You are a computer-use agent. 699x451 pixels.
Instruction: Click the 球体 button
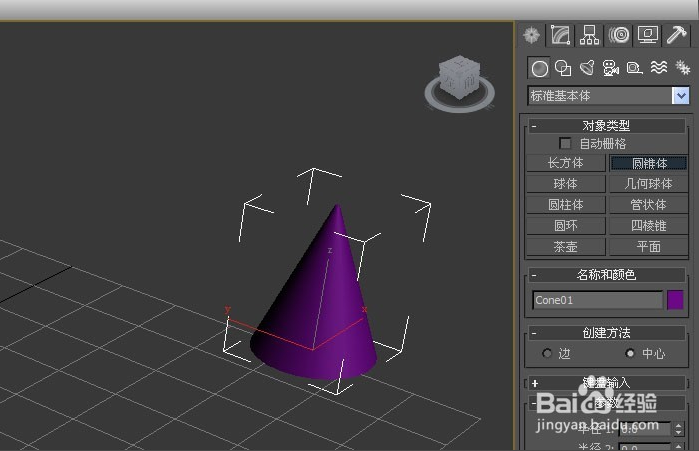565,184
